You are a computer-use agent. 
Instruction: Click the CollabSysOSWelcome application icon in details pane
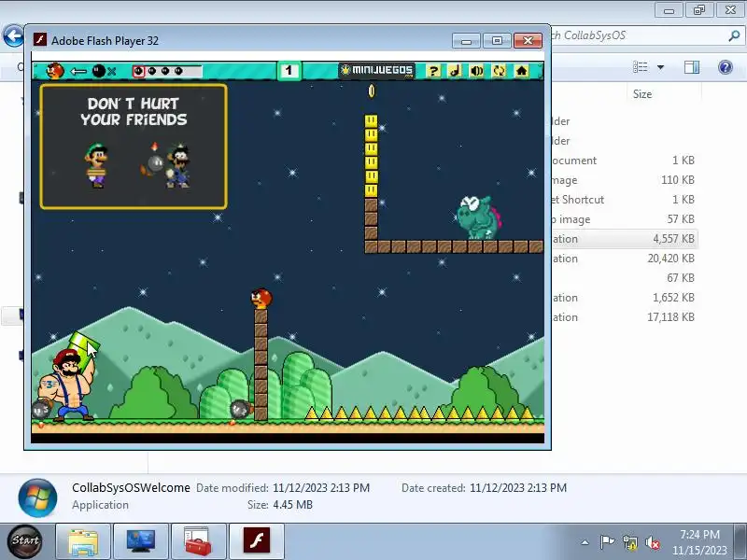coord(37,497)
